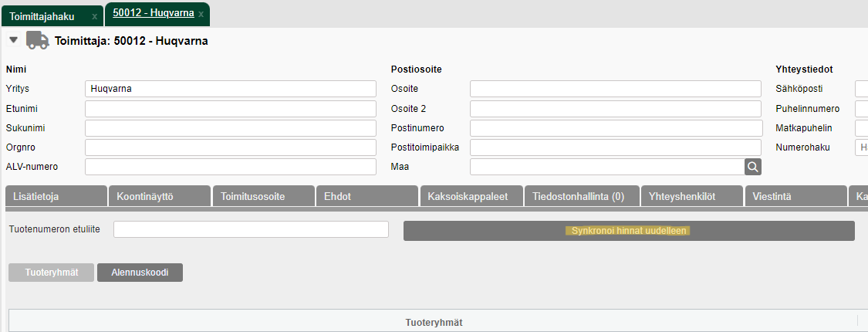Open the Kaksoiskappaleet tab
Image resolution: width=868 pixels, height=332 pixels.
tap(471, 196)
